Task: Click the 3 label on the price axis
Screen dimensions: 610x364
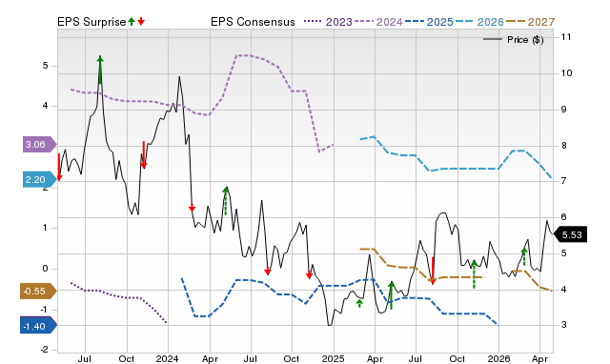Action: pos(563,325)
